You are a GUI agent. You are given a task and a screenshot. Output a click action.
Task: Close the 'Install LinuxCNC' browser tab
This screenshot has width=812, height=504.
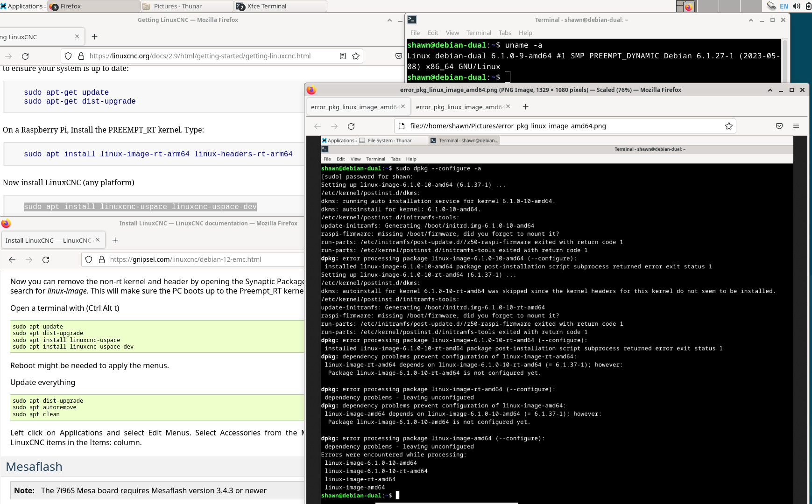coord(98,240)
